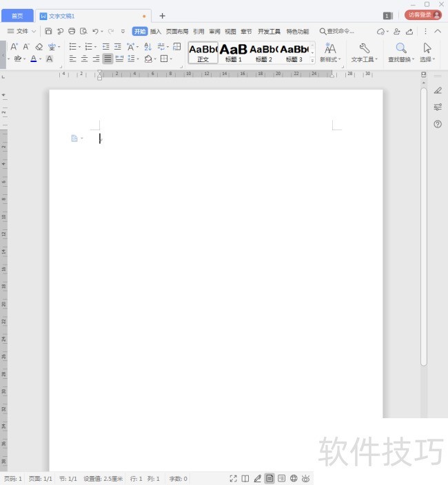448x485 pixels.
Task: Click the Align Left icon
Action: (x=72, y=59)
